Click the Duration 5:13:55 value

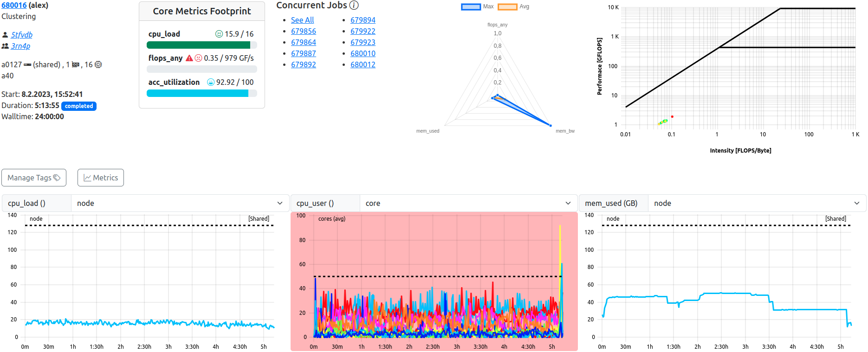tap(47, 105)
